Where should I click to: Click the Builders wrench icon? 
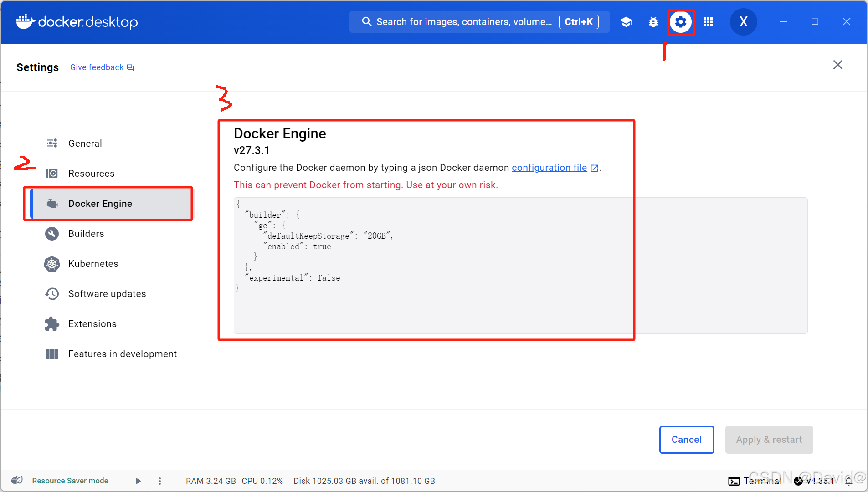[52, 234]
